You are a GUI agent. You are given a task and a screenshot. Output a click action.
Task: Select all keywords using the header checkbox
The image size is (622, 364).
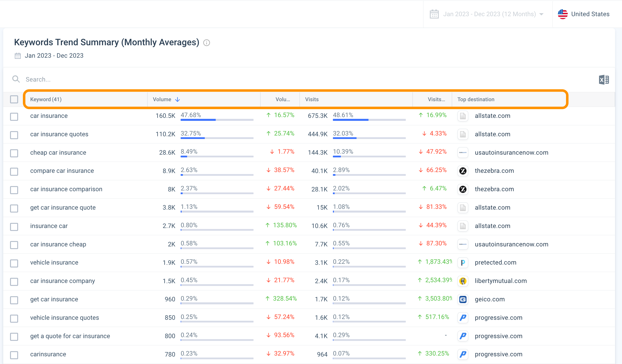click(14, 99)
